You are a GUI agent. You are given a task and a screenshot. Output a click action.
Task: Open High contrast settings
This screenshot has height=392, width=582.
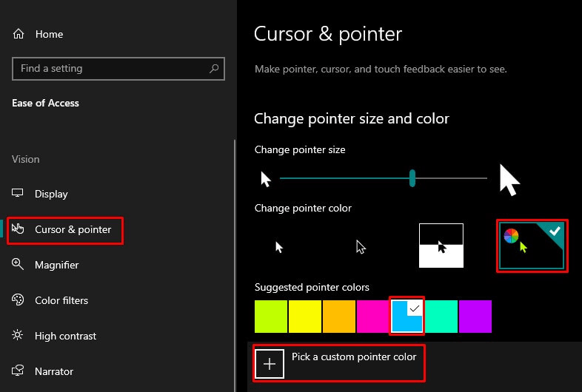[65, 336]
